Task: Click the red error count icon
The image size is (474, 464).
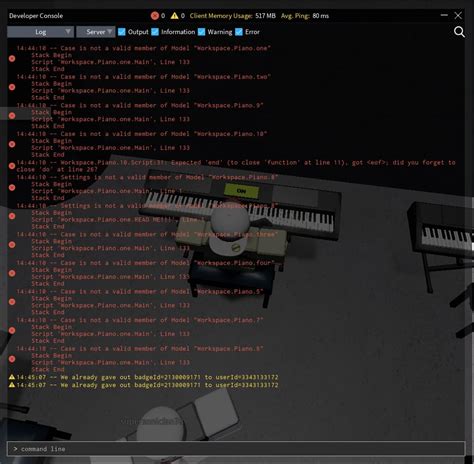Action: tap(155, 16)
